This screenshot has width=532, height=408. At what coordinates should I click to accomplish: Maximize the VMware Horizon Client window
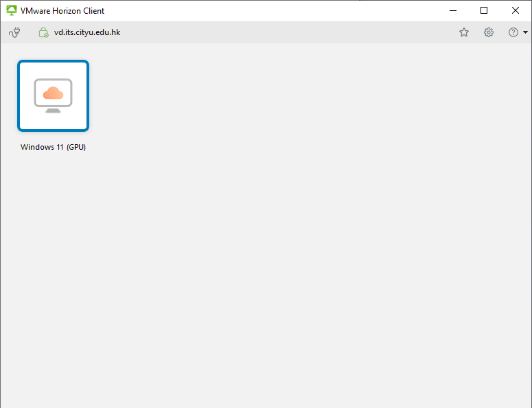[484, 10]
